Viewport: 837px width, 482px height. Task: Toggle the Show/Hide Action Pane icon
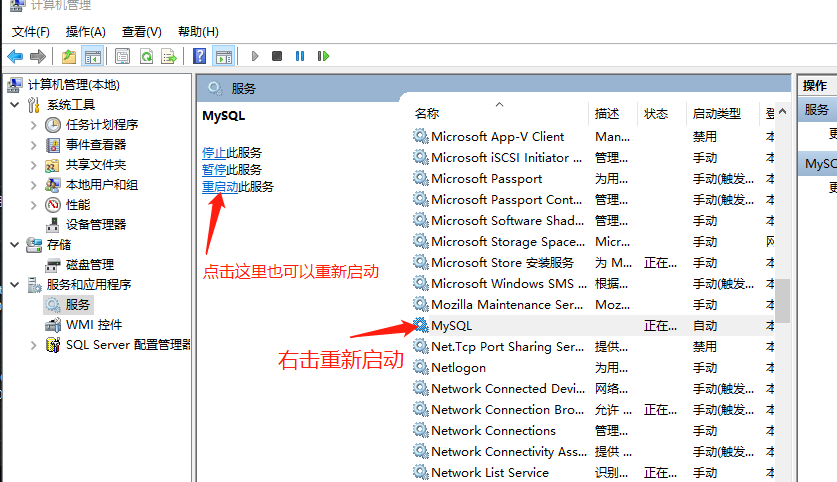click(224, 56)
